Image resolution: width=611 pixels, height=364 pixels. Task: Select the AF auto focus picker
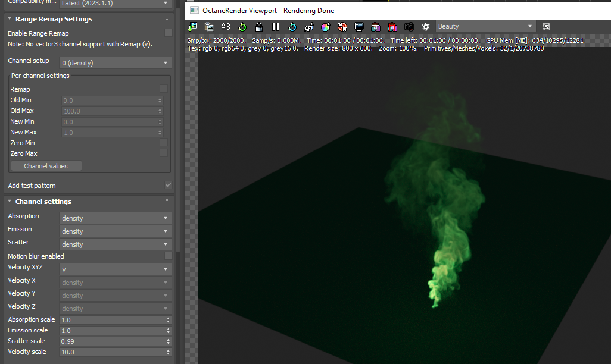(309, 27)
